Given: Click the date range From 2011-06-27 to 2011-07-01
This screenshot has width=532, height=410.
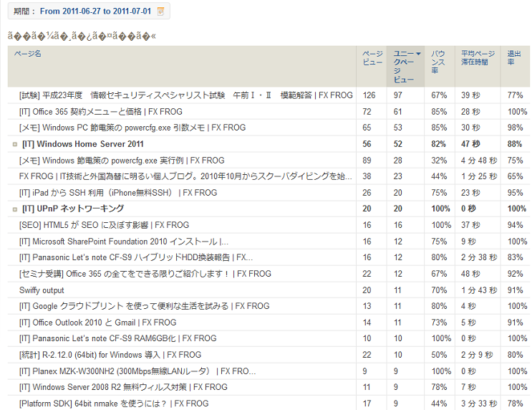Looking at the screenshot, I should [x=95, y=11].
